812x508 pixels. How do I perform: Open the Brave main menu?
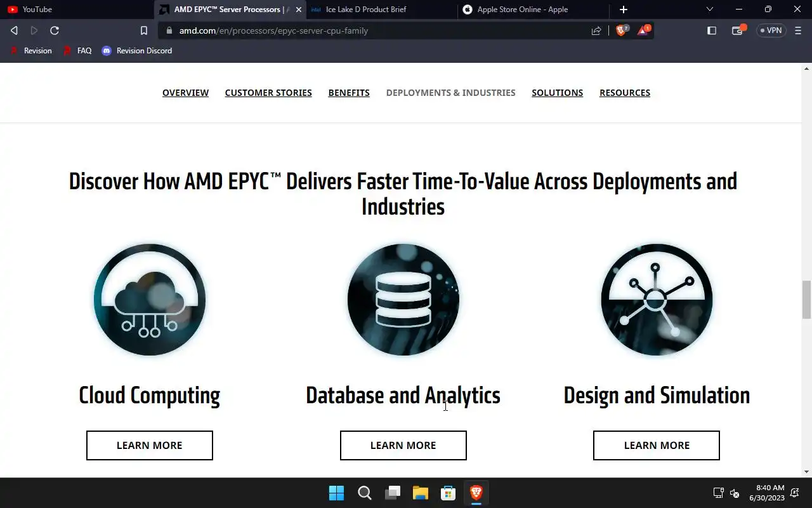[x=798, y=30]
